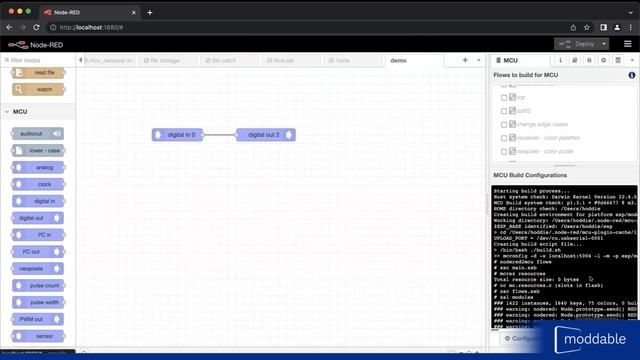The height and width of the screenshot is (360, 640).
Task: Select the digital in palette node
Action: pyautogui.click(x=38, y=201)
